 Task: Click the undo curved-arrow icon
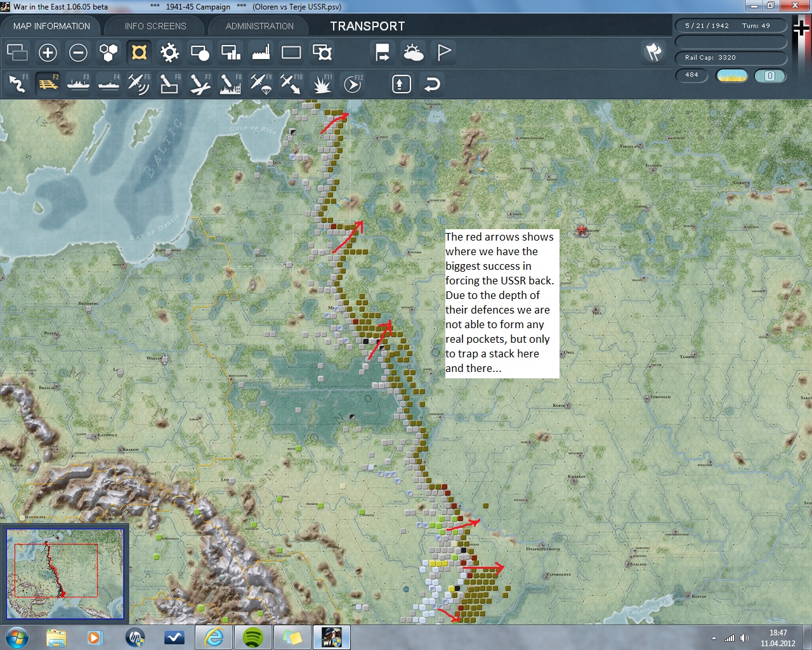pyautogui.click(x=432, y=84)
